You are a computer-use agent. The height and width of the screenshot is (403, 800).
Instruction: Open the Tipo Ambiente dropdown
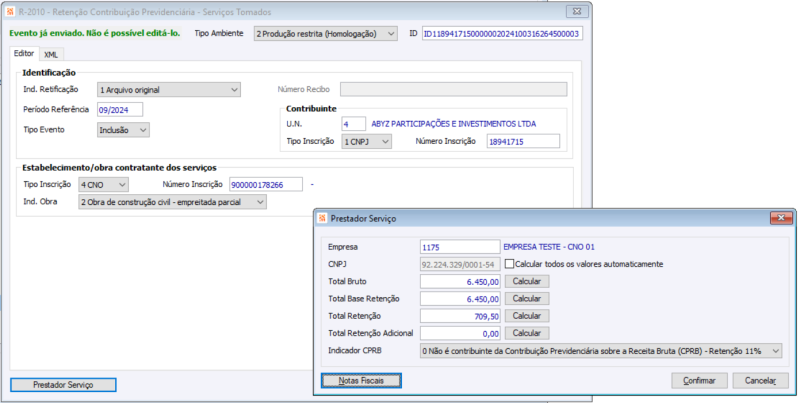point(326,34)
